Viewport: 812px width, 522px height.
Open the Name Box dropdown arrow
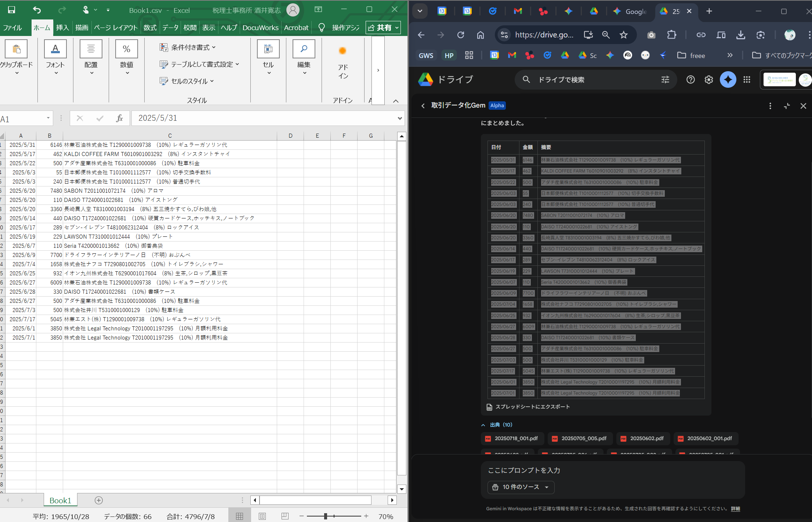tap(48, 118)
